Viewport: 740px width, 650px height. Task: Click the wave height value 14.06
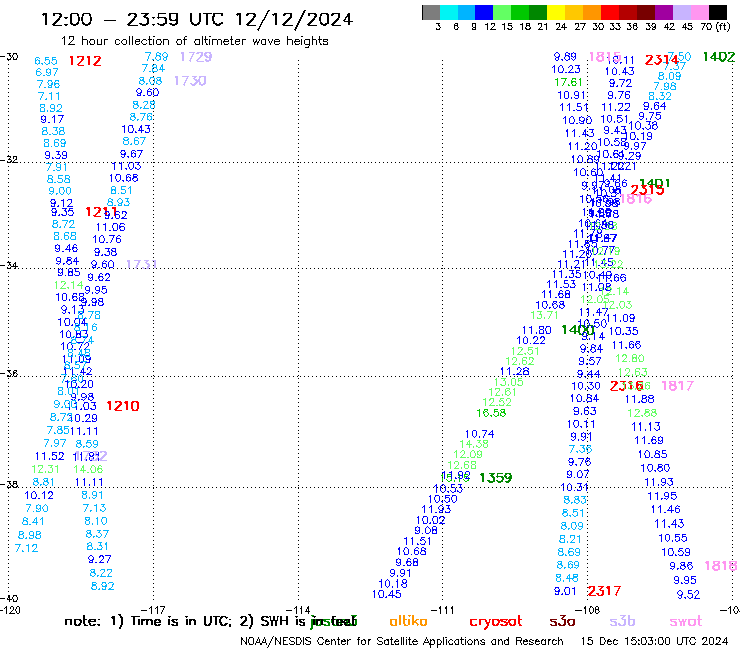[88, 469]
